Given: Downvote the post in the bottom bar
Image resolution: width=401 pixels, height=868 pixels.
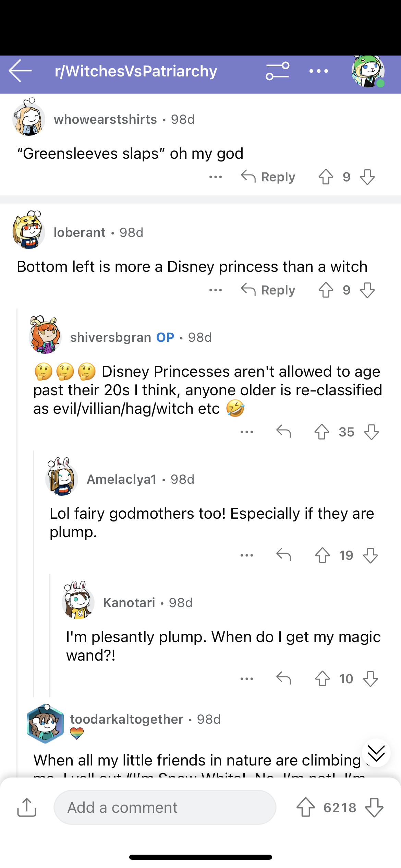Looking at the screenshot, I should point(374,808).
